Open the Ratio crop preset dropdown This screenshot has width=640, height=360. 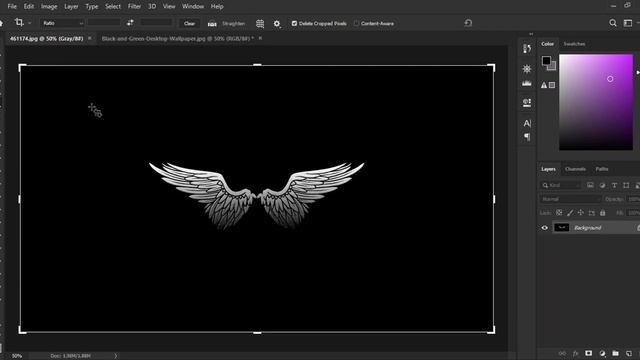tap(62, 23)
